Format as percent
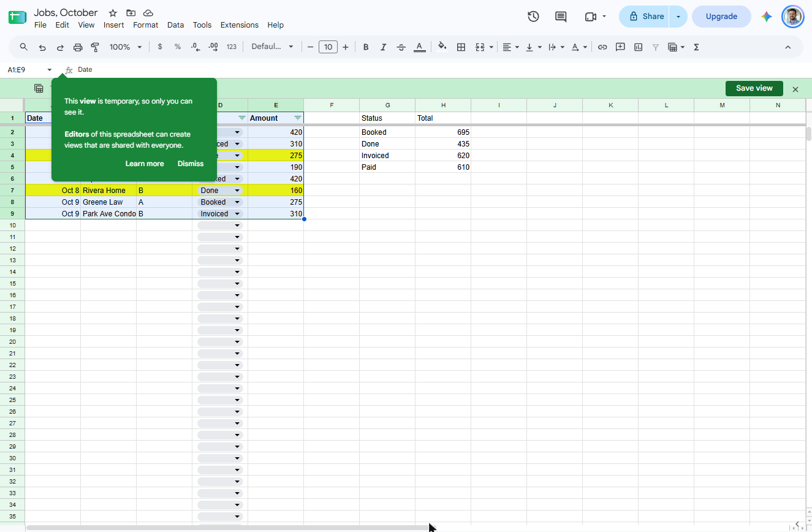The image size is (812, 532). (178, 47)
